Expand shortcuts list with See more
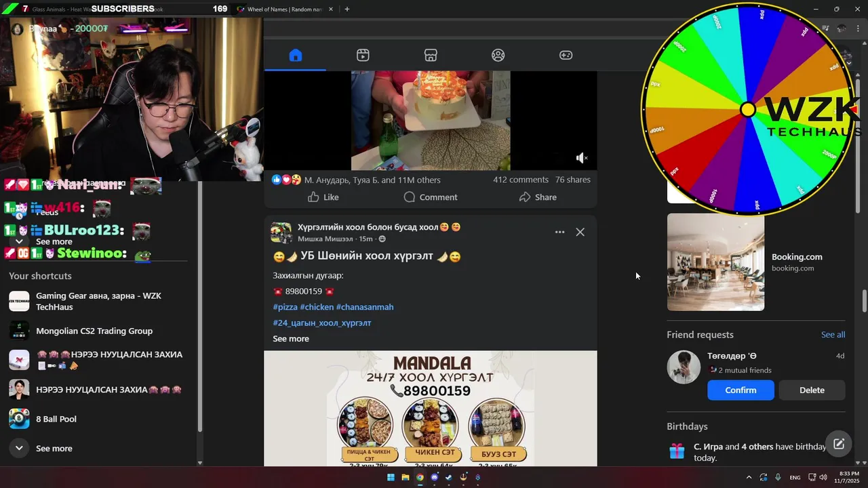This screenshot has height=488, width=868. tap(98, 448)
